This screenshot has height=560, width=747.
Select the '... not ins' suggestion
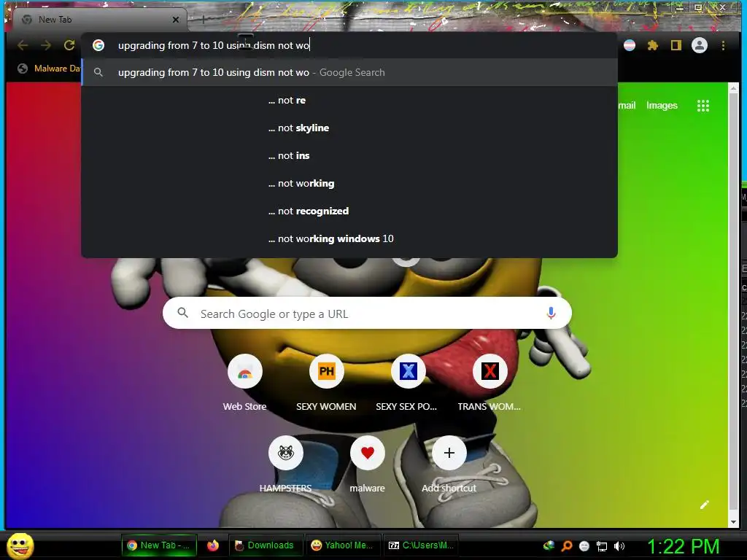(x=349, y=156)
